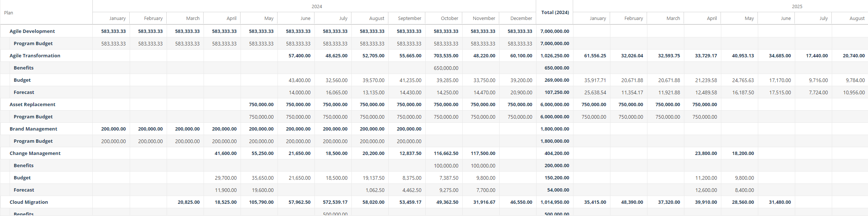Viewport: 868px width, 216px height.
Task: Select the 2024 year group header
Action: (x=317, y=6)
